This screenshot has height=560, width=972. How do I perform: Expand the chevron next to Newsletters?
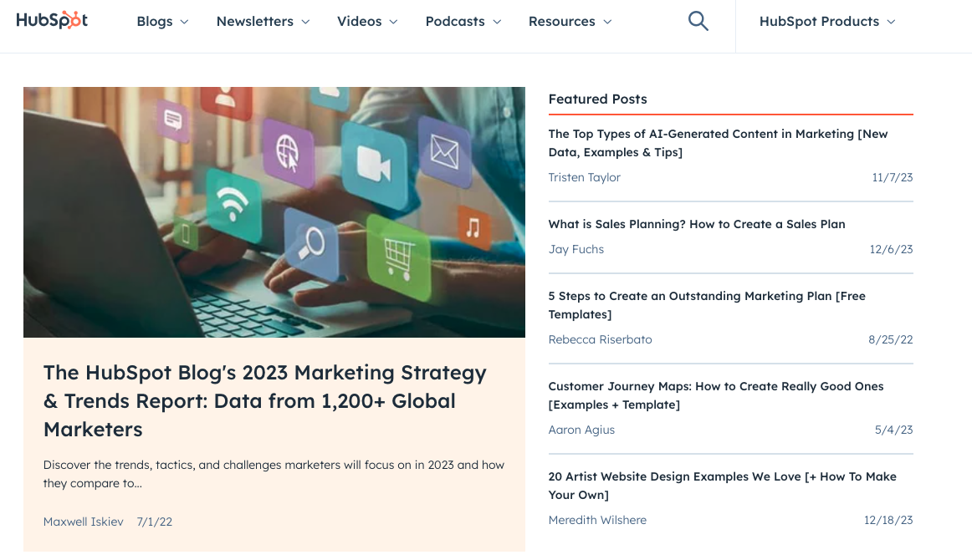305,23
